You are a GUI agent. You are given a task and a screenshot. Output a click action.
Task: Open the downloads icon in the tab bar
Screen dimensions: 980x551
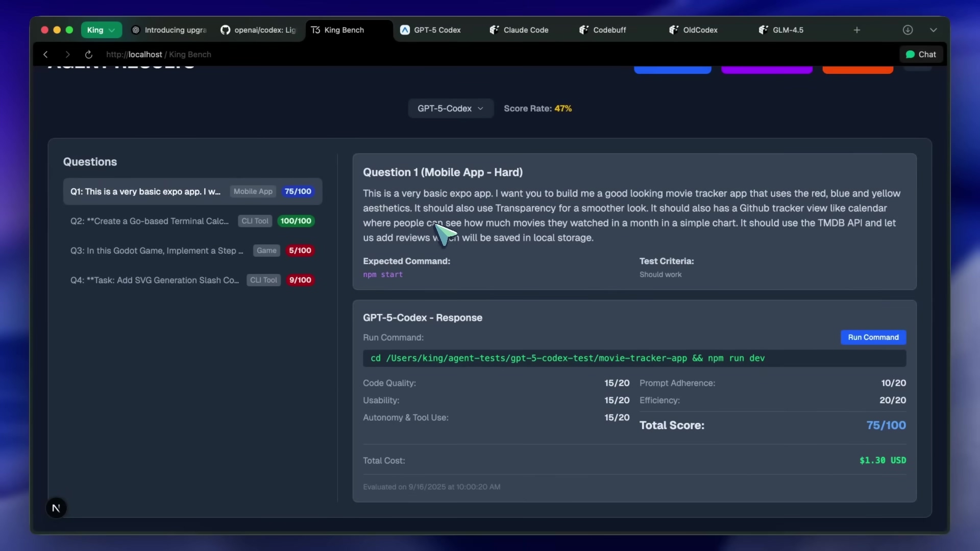[x=908, y=30]
